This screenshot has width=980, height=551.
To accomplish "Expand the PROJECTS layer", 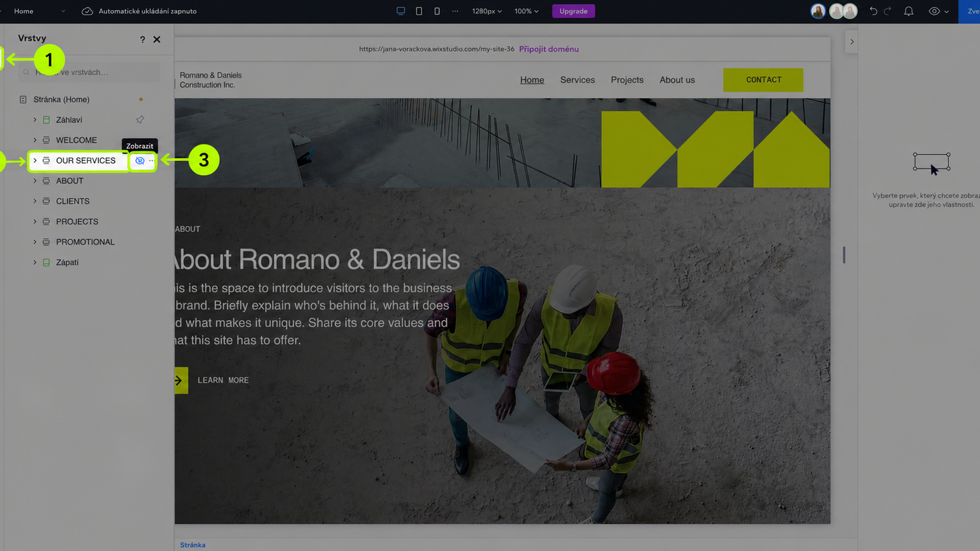I will pos(35,221).
